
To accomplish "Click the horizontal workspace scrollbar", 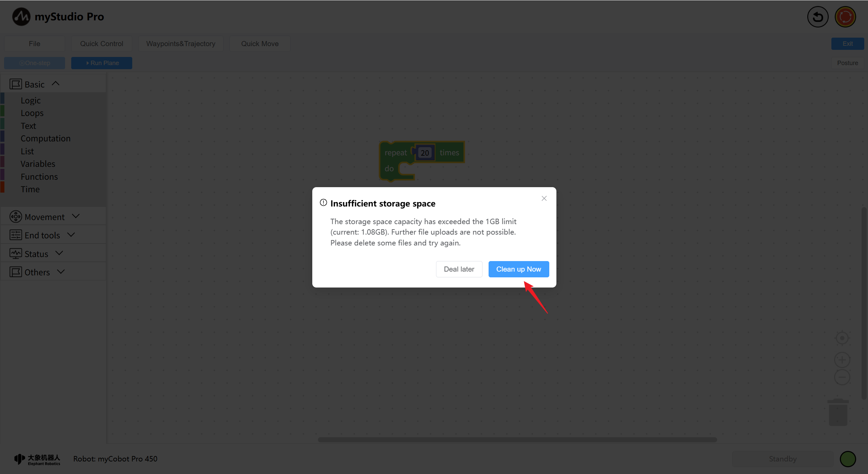I will (517, 440).
